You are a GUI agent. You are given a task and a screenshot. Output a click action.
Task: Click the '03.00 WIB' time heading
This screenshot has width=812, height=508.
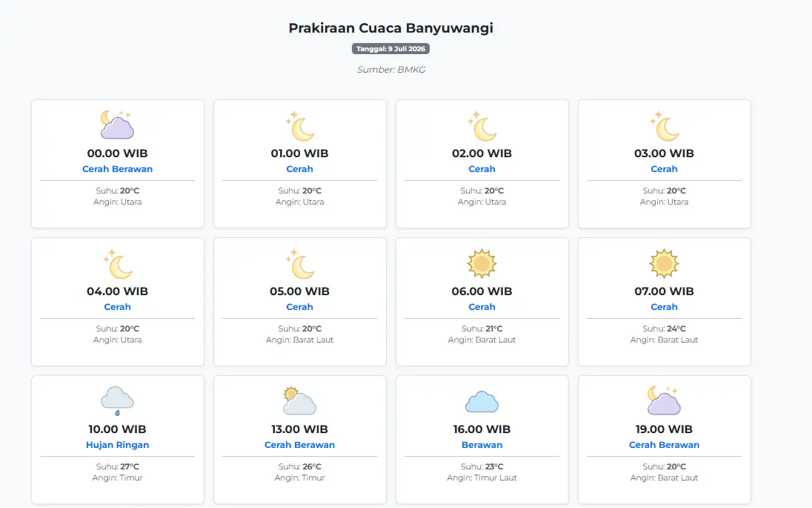[665, 154]
